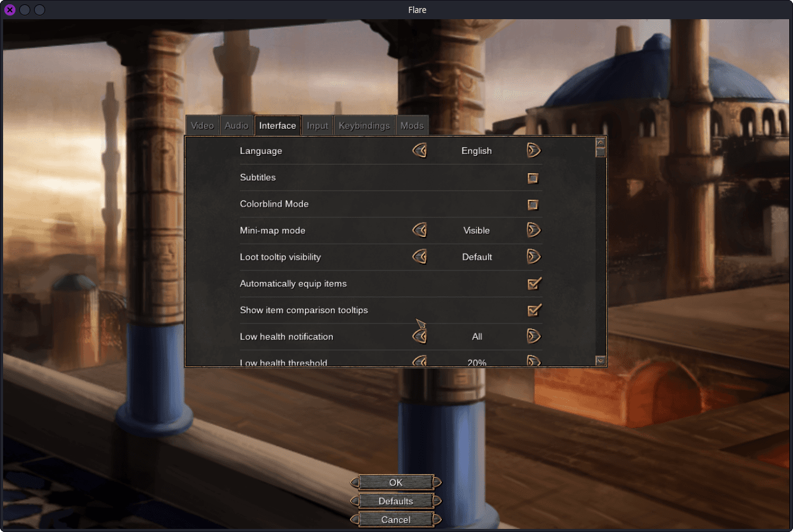Switch to the Audio tab
This screenshot has height=532, width=793.
236,126
